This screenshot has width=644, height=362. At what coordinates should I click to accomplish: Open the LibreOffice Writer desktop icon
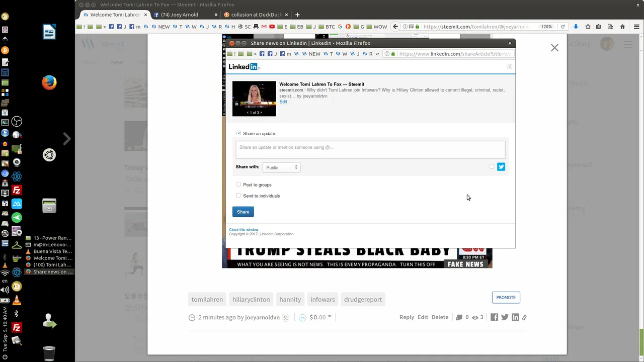(49, 33)
